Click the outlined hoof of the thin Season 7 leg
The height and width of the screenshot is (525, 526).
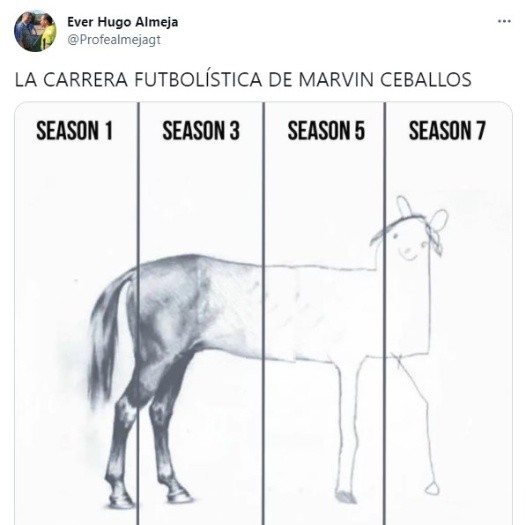pos(432,488)
